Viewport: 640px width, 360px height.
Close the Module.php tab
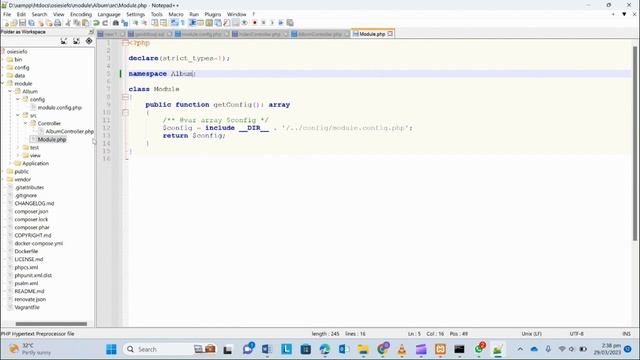390,34
